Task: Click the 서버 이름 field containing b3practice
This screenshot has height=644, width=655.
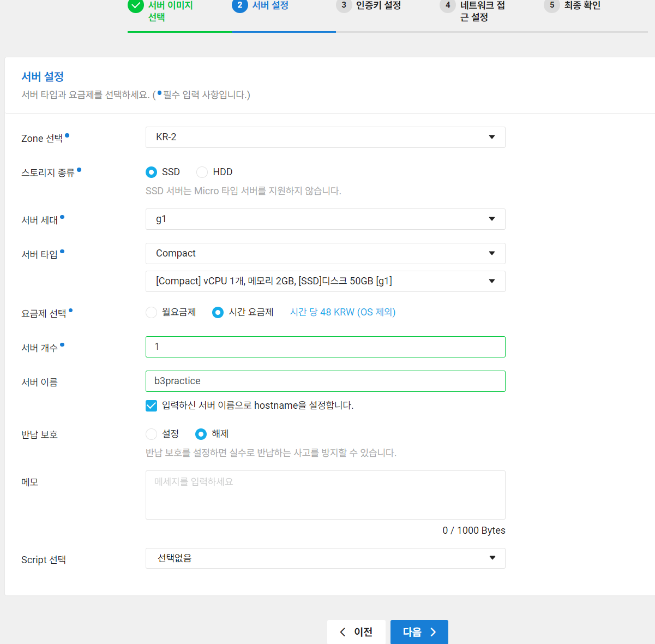Action: [x=325, y=381]
